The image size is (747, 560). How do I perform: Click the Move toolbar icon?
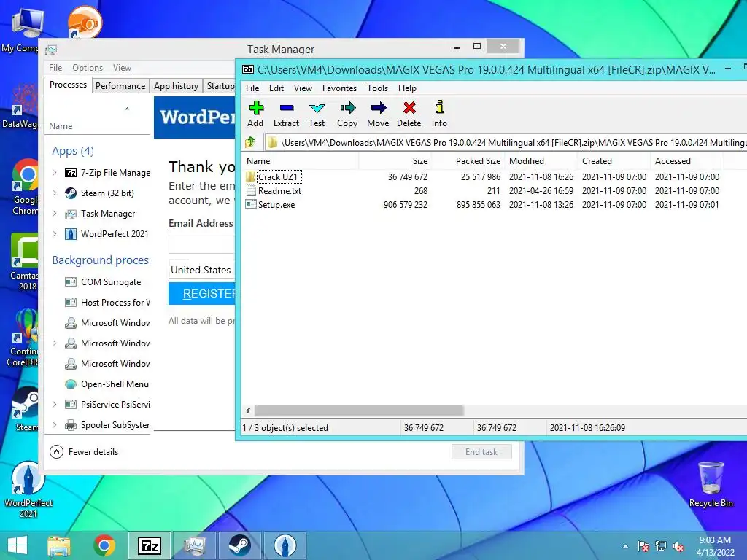(379, 114)
